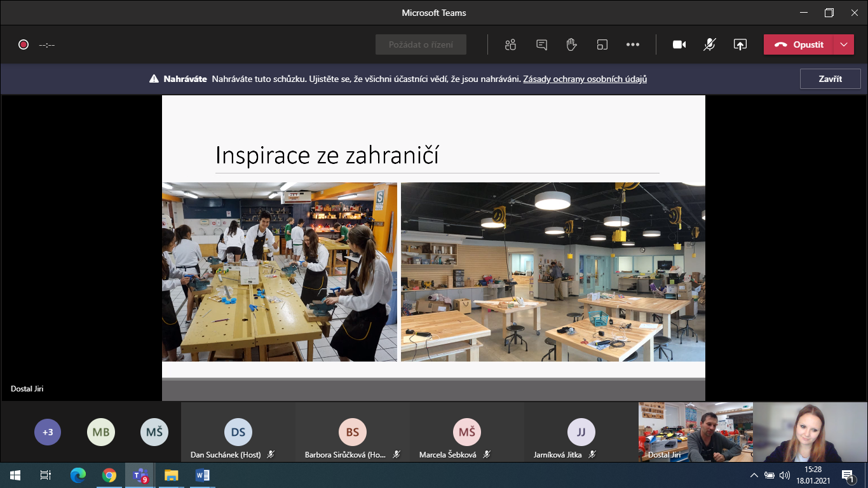Toggle the camera on or off
Screen dimensions: 868x488
(x=679, y=44)
